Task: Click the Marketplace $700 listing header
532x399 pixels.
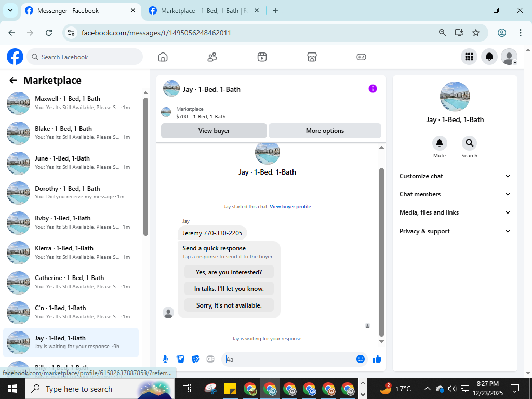Action: click(x=271, y=113)
